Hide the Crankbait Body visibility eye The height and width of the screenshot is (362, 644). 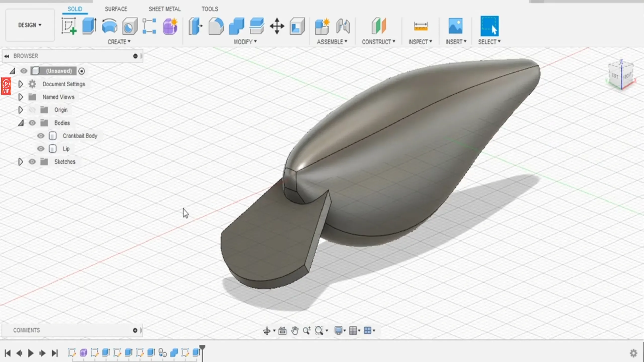(41, 136)
